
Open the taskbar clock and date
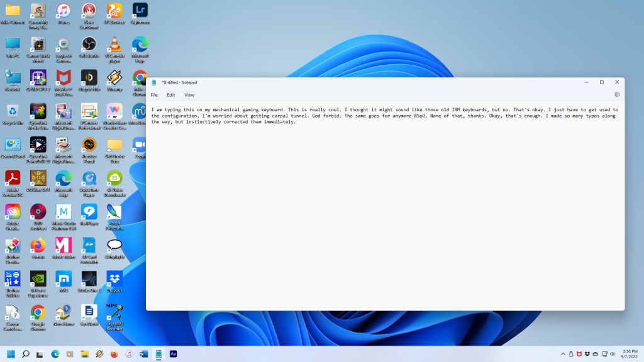point(630,354)
